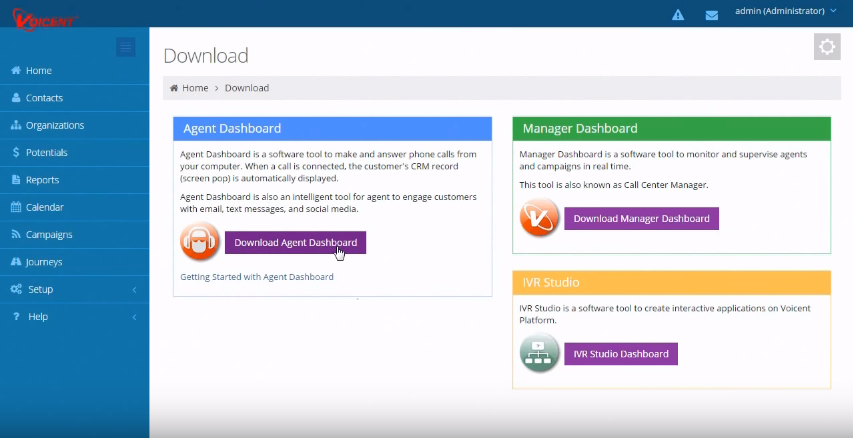Screen dimensions: 853x438
Task: Click the Help question mark icon
Action: tap(16, 316)
